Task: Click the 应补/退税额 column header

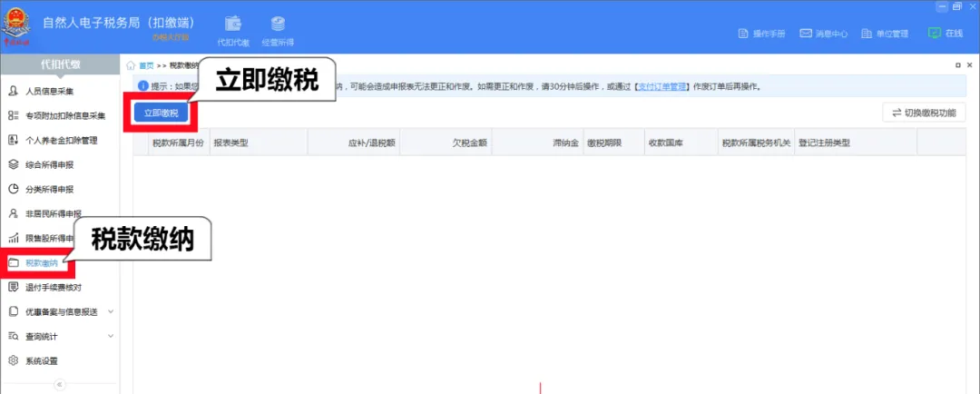Action: click(x=354, y=143)
